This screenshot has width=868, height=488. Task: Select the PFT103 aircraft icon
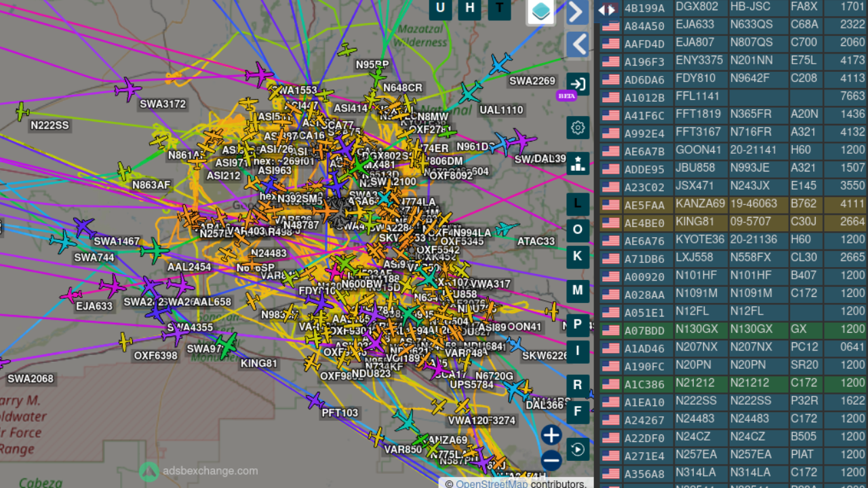coord(314,401)
